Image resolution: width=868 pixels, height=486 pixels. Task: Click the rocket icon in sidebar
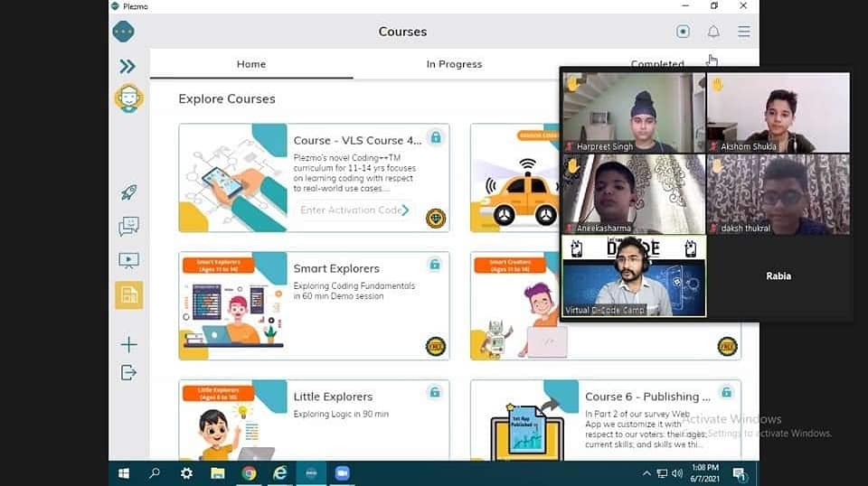[x=129, y=192]
